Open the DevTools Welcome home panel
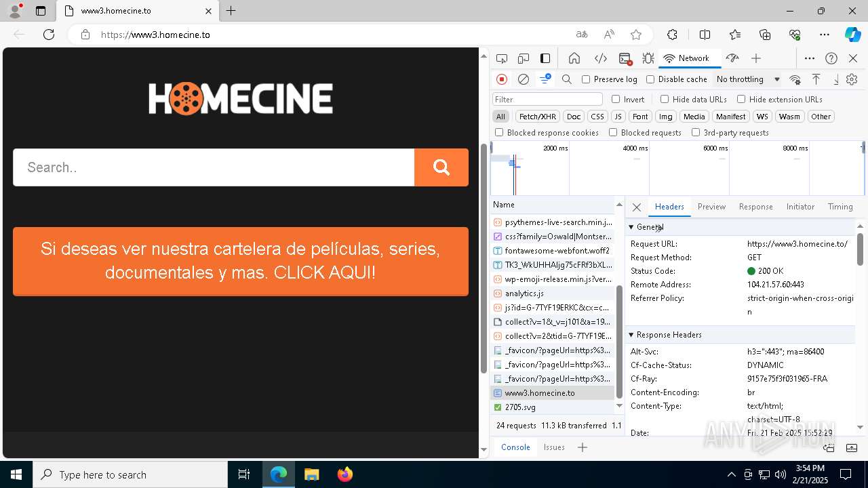Viewport: 868px width, 488px height. pos(574,58)
